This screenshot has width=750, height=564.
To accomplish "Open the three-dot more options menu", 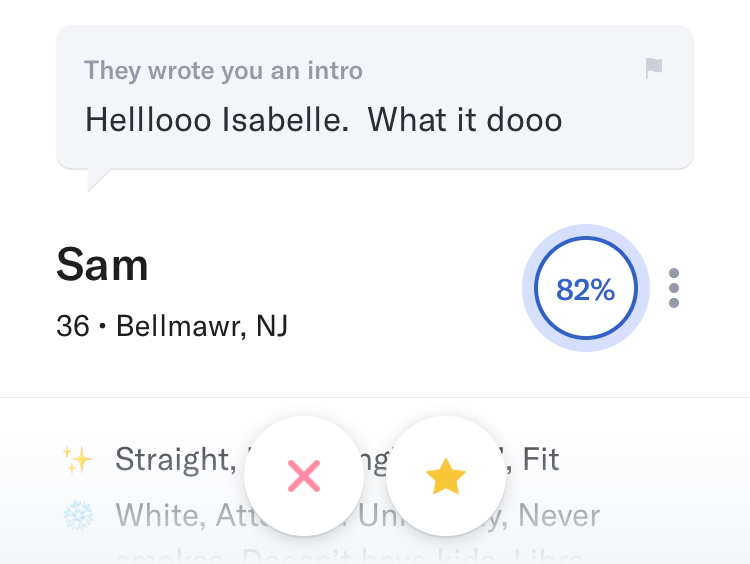I will click(x=674, y=288).
